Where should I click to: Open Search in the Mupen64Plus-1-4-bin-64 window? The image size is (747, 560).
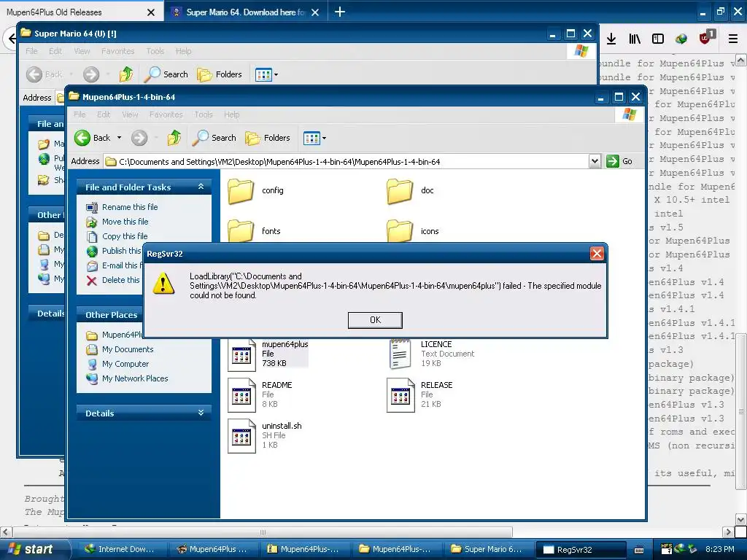tap(214, 138)
